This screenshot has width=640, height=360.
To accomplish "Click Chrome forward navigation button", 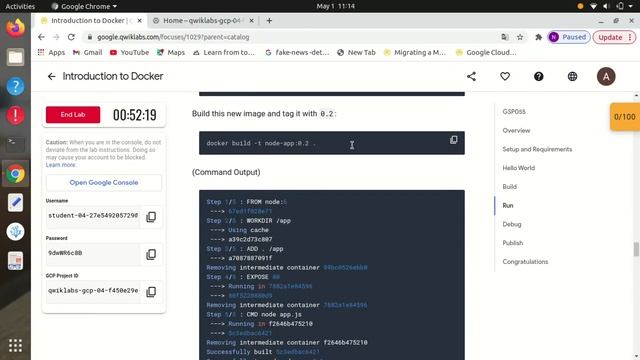I will tap(56, 37).
